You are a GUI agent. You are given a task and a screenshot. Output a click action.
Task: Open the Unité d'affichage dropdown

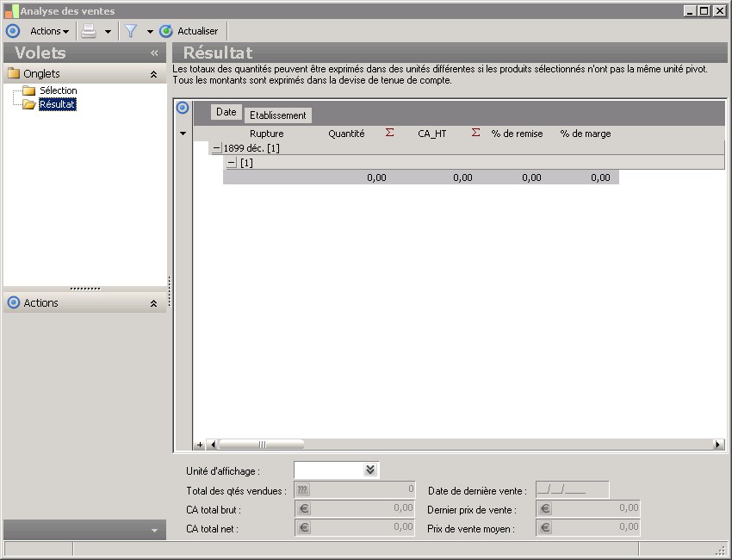point(369,470)
